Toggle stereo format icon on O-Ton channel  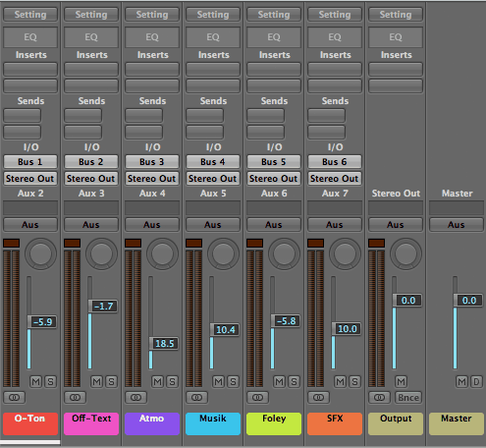click(14, 398)
